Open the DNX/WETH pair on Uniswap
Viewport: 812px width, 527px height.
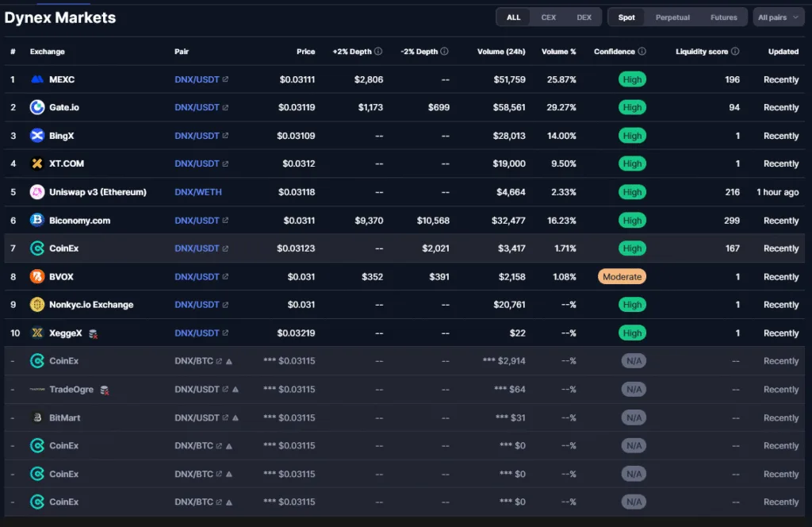pos(197,192)
